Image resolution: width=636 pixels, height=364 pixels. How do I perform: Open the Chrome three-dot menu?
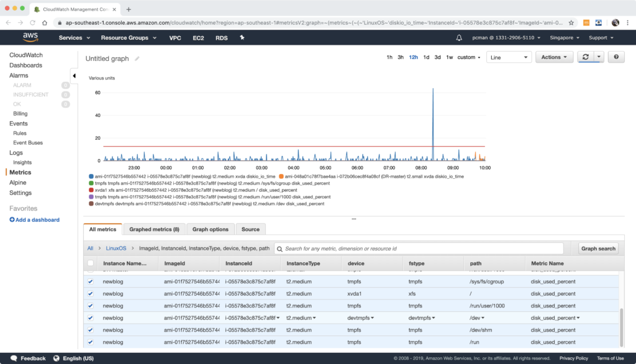tap(627, 23)
